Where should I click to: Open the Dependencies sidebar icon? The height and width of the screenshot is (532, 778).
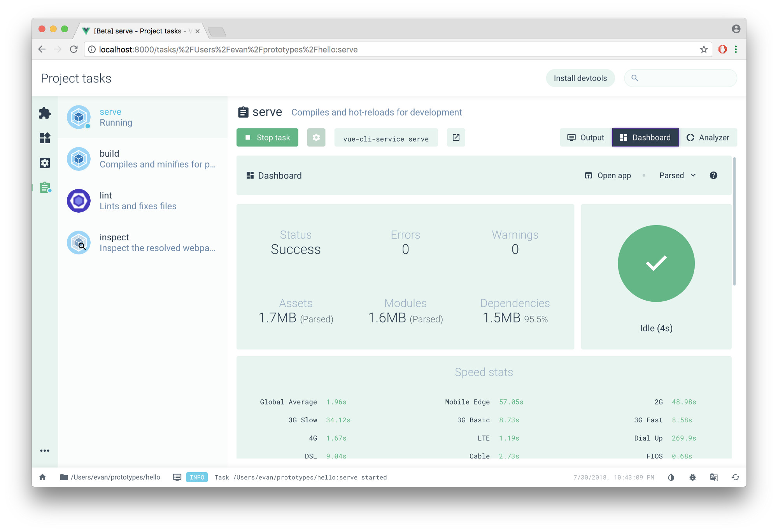(45, 138)
